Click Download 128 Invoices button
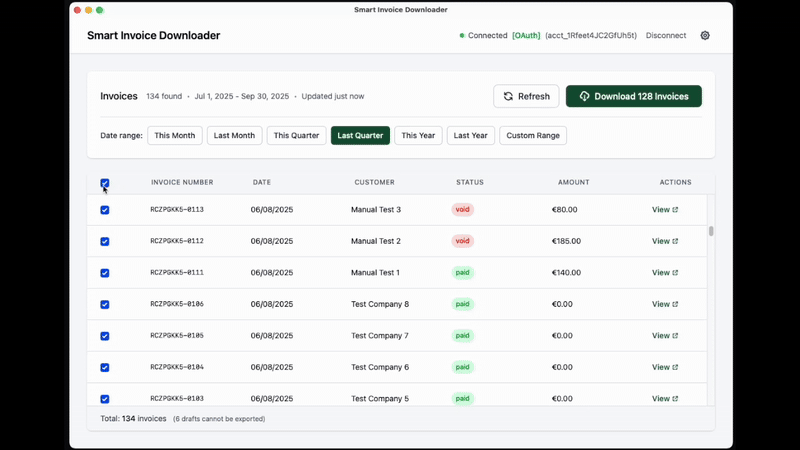 (634, 96)
